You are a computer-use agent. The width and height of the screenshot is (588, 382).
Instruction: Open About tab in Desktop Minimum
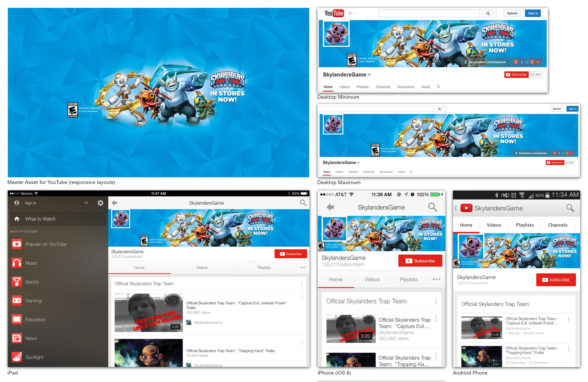tap(425, 87)
